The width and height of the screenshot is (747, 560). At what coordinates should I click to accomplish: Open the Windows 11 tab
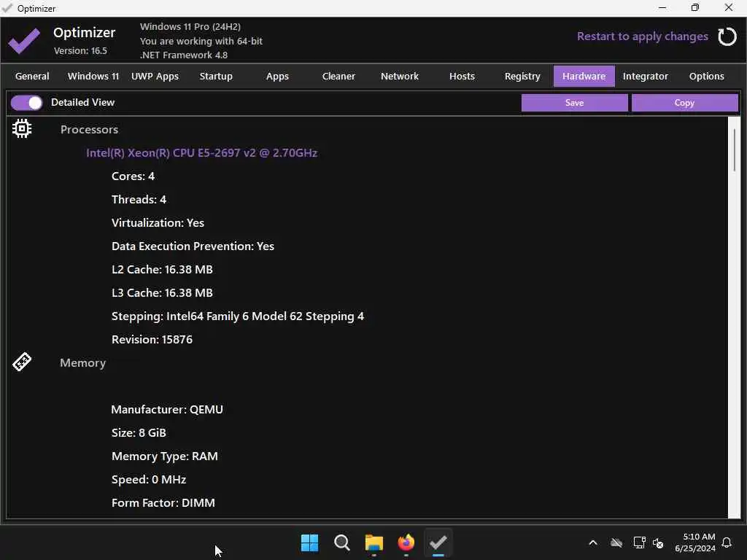tap(93, 76)
